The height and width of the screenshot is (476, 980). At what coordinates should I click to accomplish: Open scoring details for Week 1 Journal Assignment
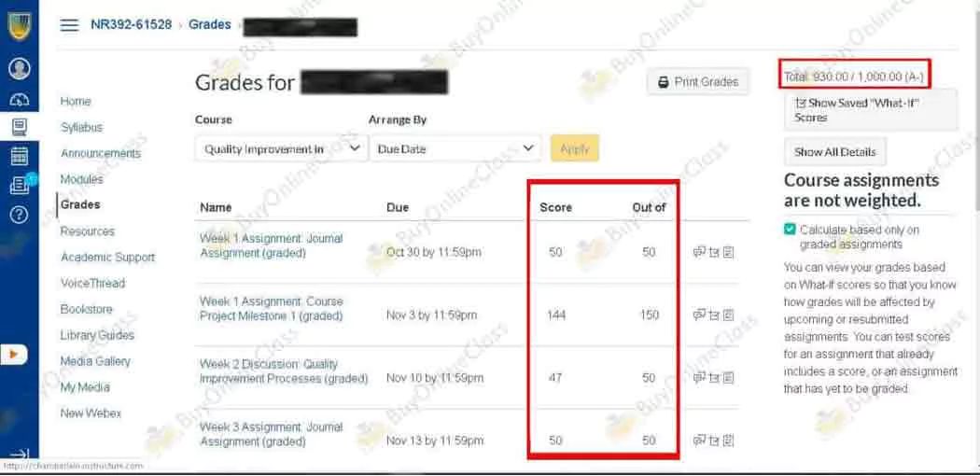point(714,252)
